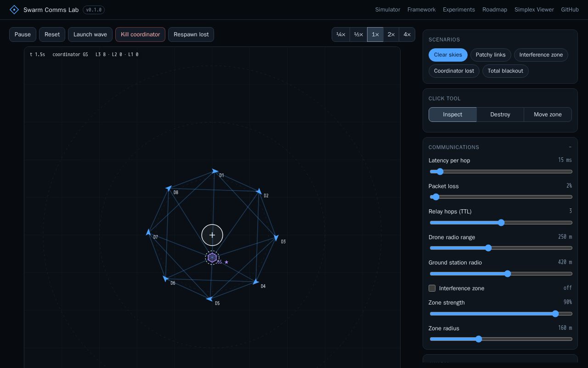Image resolution: width=588 pixels, height=368 pixels.
Task: Switch click tool to Move zone
Action: pyautogui.click(x=548, y=115)
